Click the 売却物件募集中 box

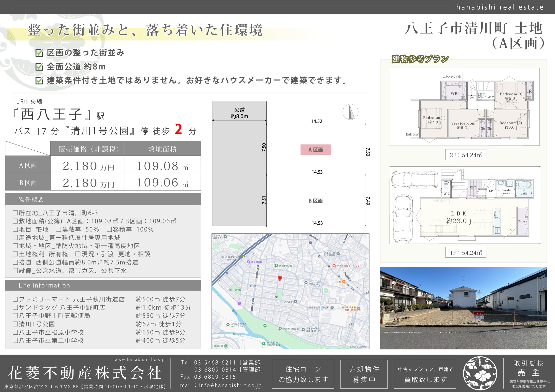click(x=364, y=374)
